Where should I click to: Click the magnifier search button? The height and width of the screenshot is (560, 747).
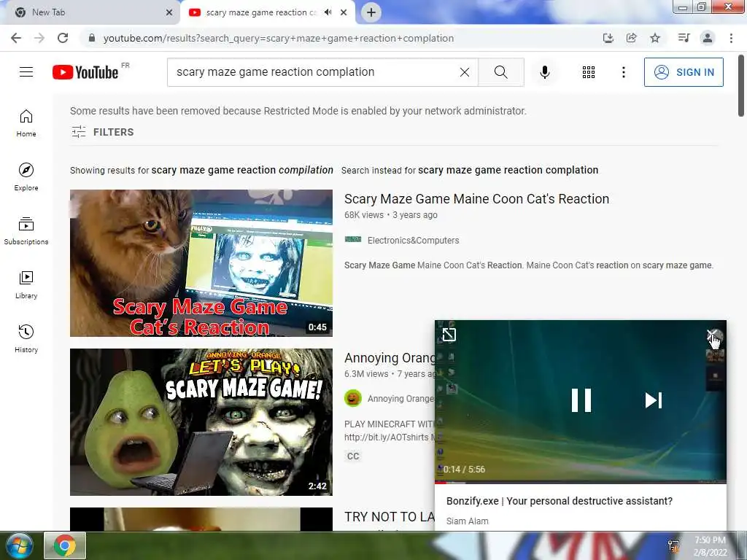point(500,72)
